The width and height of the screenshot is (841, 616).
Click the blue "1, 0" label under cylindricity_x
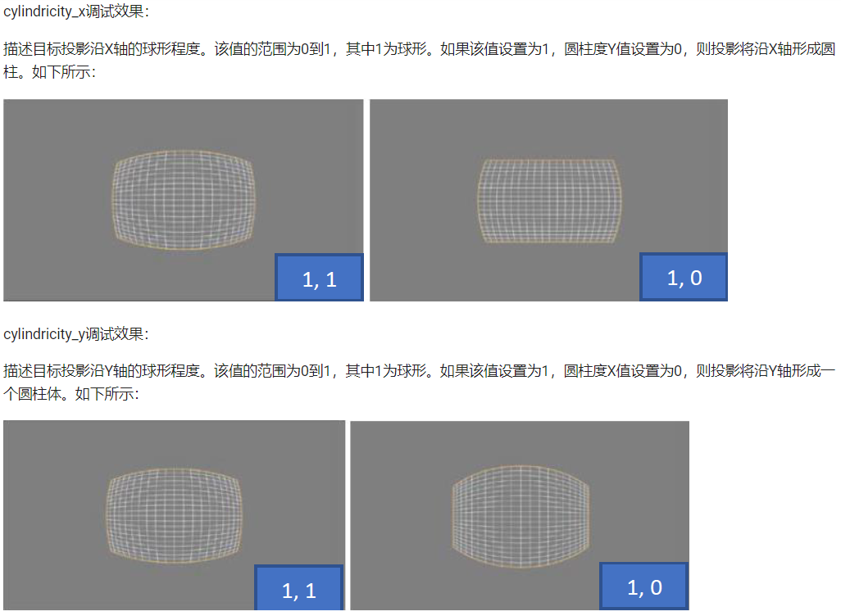pyautogui.click(x=684, y=278)
